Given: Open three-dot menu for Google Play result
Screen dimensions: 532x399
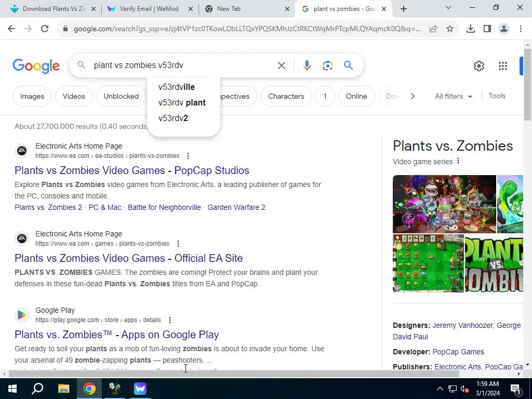Looking at the screenshot, I should click(170, 320).
